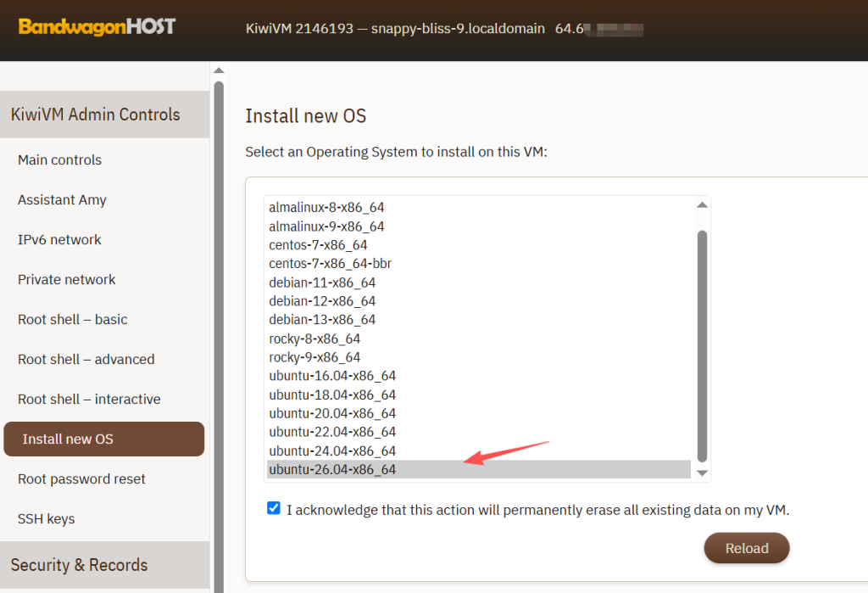Select debian-12-x86_64 entry
868x593 pixels.
pos(479,301)
